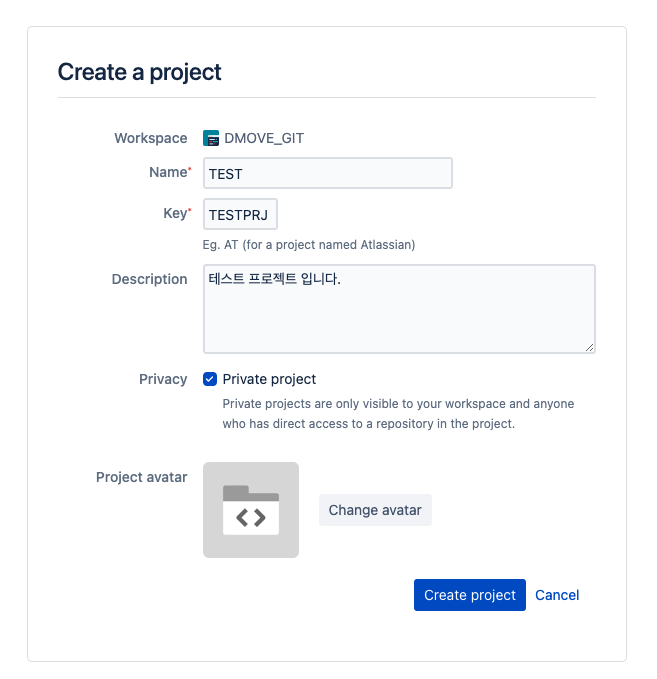Screen dimensions: 657x679
Task: Click the Workspace label
Action: pos(150,138)
